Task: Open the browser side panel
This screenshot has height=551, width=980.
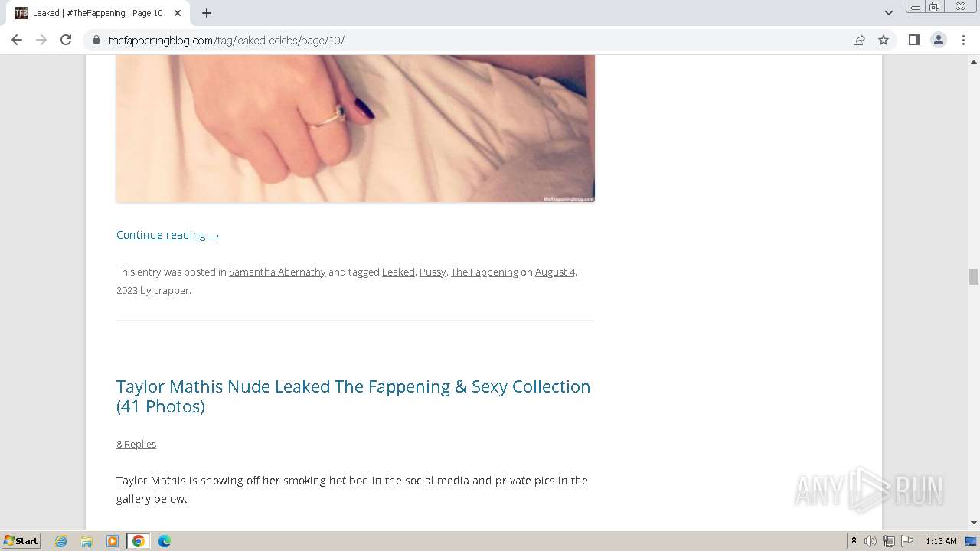Action: pos(913,40)
